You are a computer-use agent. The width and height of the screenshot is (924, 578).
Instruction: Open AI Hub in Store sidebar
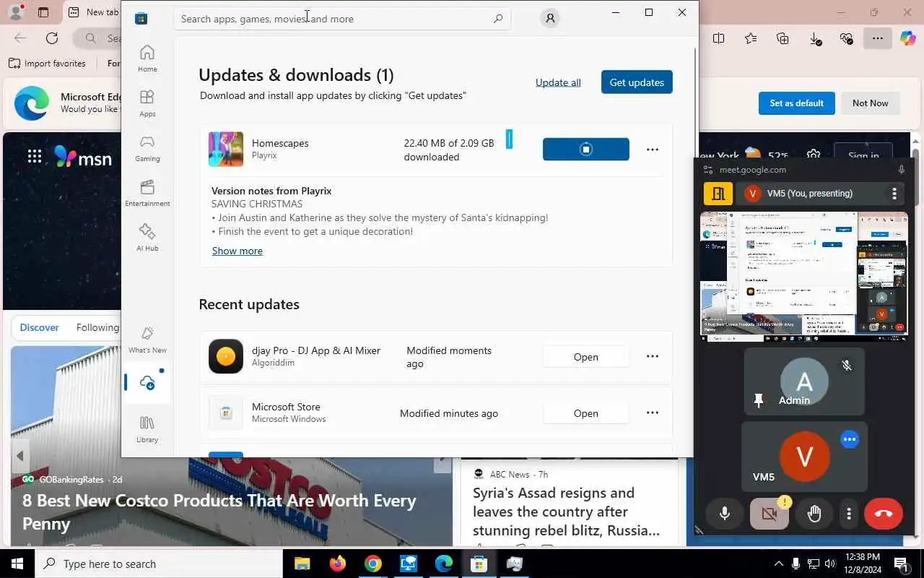[147, 237]
